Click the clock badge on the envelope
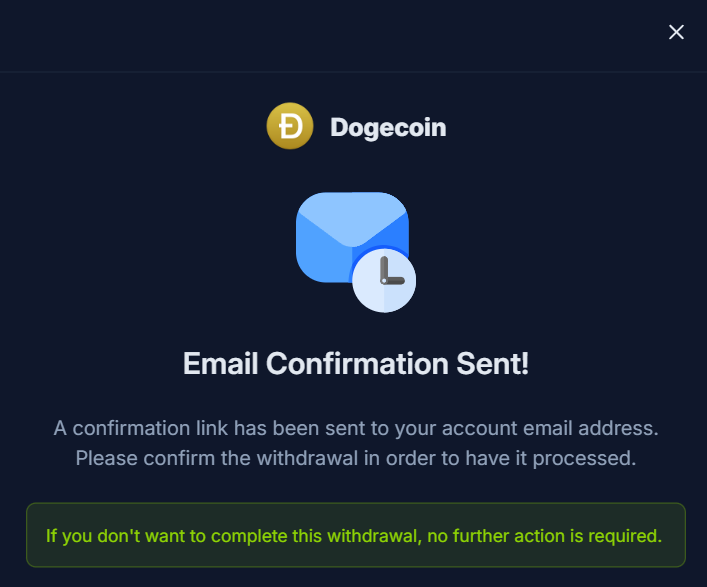The height and width of the screenshot is (587, 707). point(384,280)
